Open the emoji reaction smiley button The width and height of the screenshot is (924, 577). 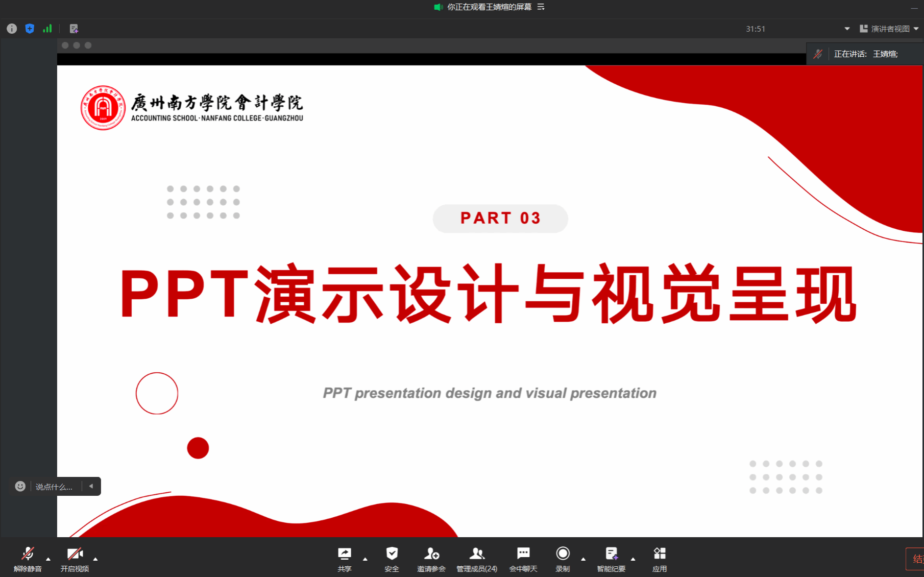coord(20,486)
